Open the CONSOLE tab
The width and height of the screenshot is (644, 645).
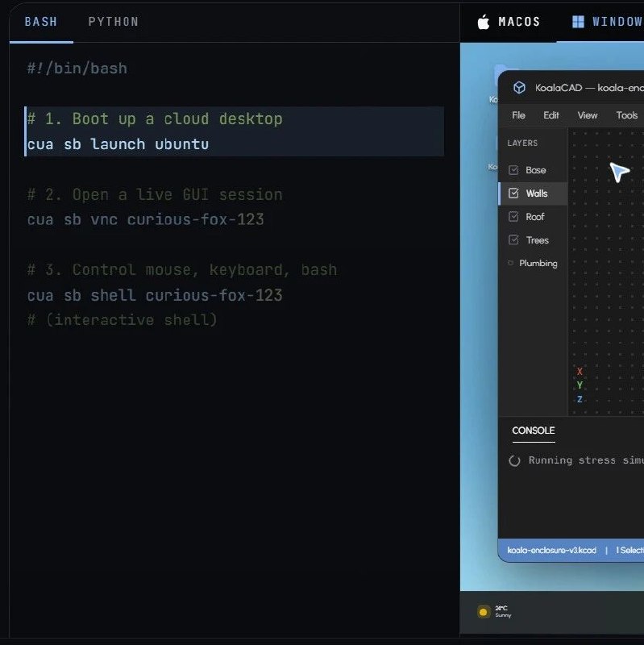[x=534, y=431]
